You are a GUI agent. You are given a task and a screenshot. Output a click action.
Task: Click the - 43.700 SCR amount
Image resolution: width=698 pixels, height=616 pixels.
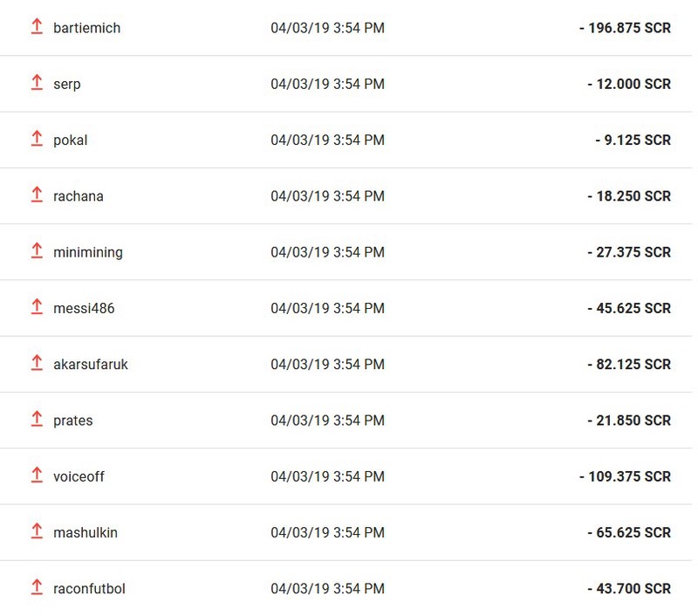[x=629, y=589]
